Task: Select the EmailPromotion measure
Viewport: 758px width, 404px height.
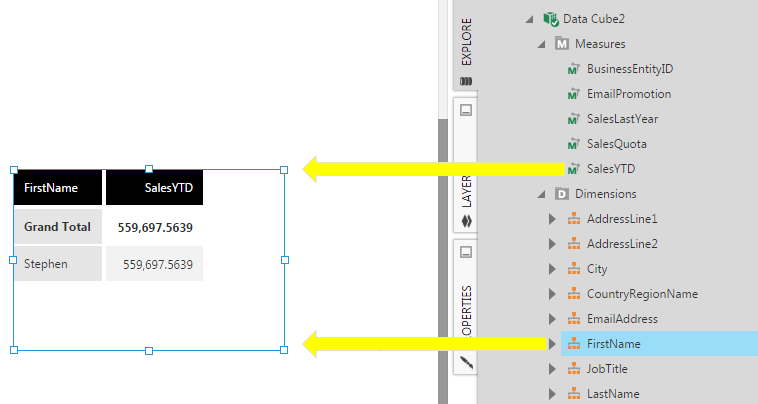Action: (x=629, y=94)
